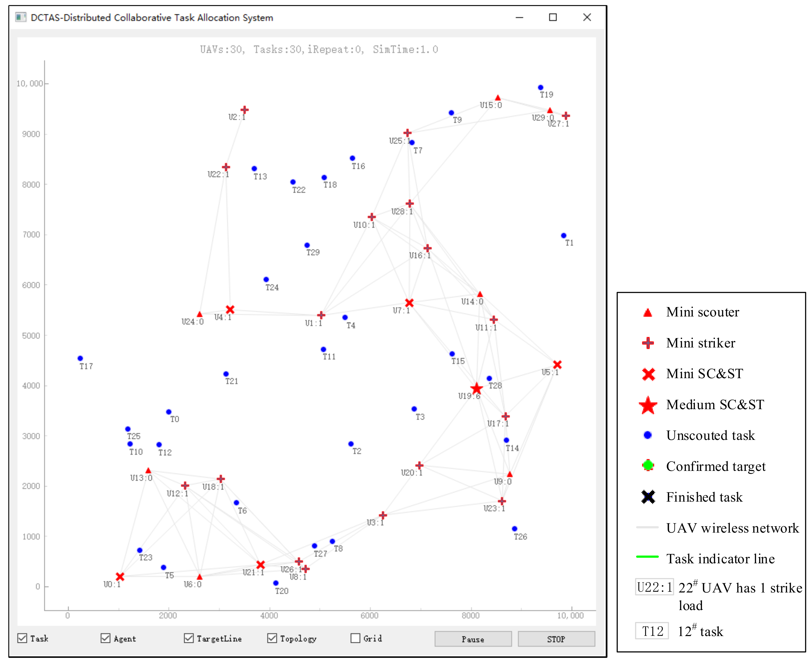The image size is (812, 666).
Task: Click the U15 mini scouter triangle
Action: [x=498, y=98]
